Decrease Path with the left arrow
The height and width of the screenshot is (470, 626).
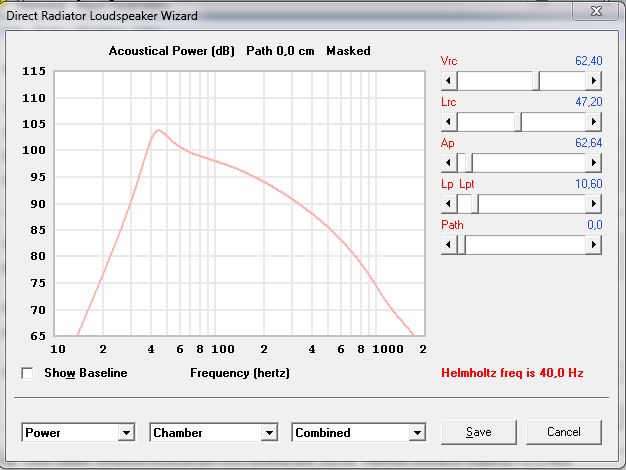(449, 244)
